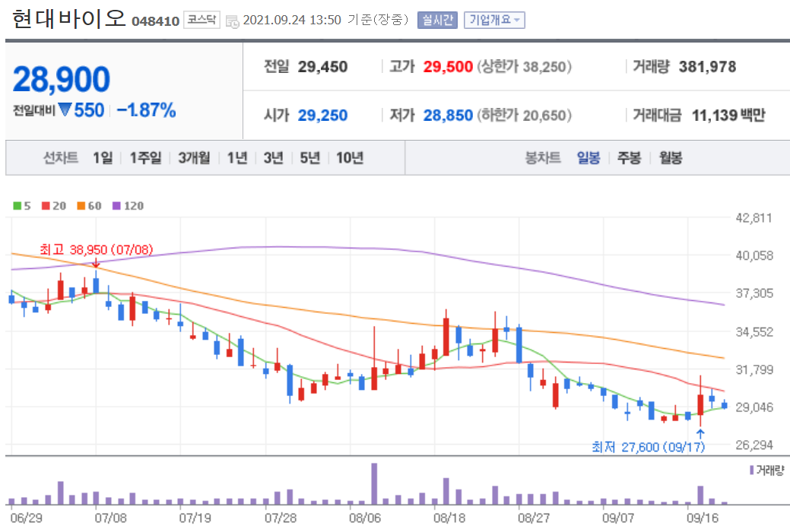790x532 pixels.
Task: Click the 거래량 legend in volume chart
Action: pyautogui.click(x=767, y=470)
